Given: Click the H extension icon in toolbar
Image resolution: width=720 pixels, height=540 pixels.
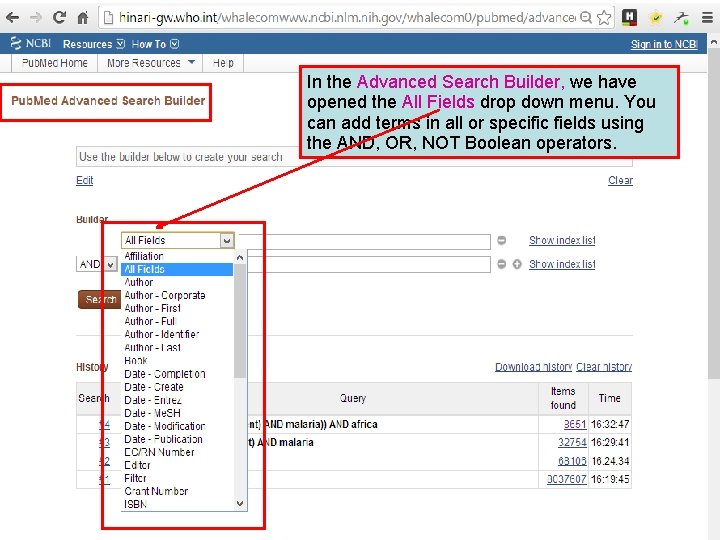Looking at the screenshot, I should point(630,17).
